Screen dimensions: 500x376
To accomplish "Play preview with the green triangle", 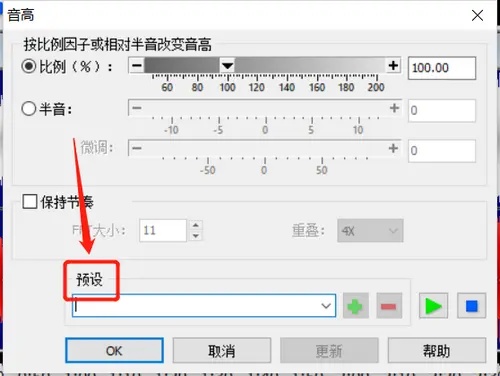I will (x=433, y=306).
